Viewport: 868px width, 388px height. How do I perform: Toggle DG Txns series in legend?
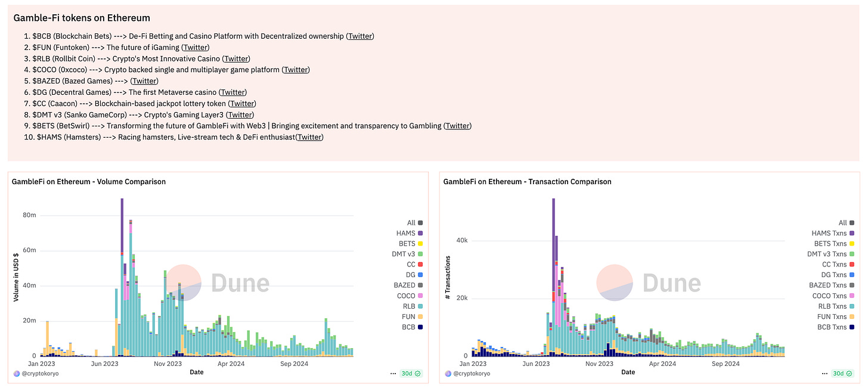coord(839,275)
